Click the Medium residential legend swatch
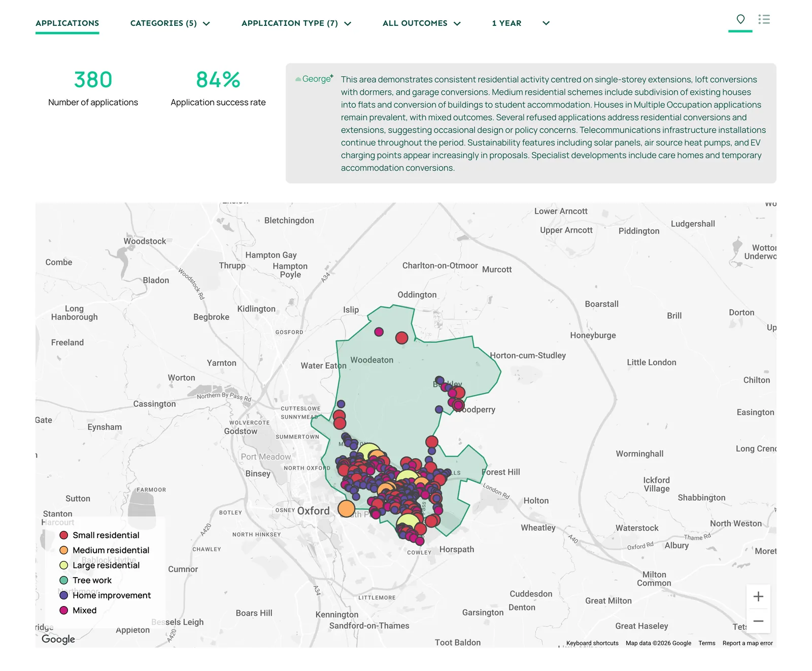Screen dimensions: 812x671 [64, 550]
